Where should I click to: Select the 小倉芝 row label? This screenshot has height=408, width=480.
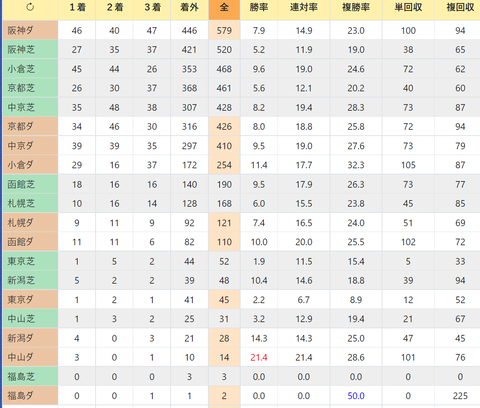(30, 69)
